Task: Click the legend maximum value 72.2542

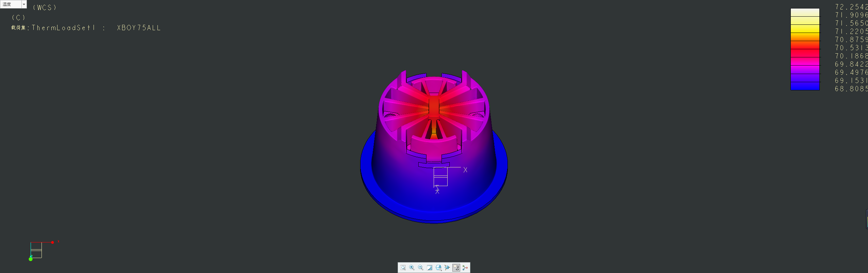Action: [x=851, y=7]
